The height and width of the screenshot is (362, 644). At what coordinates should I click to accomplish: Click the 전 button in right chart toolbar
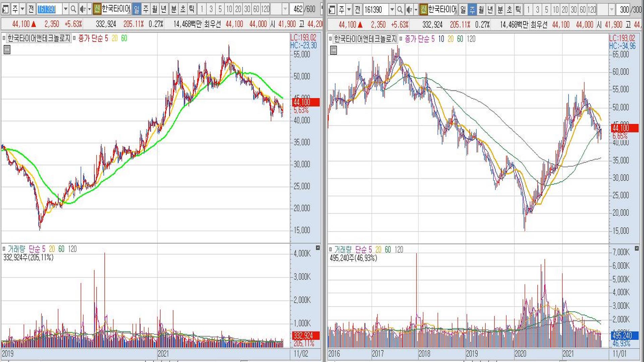[357, 10]
